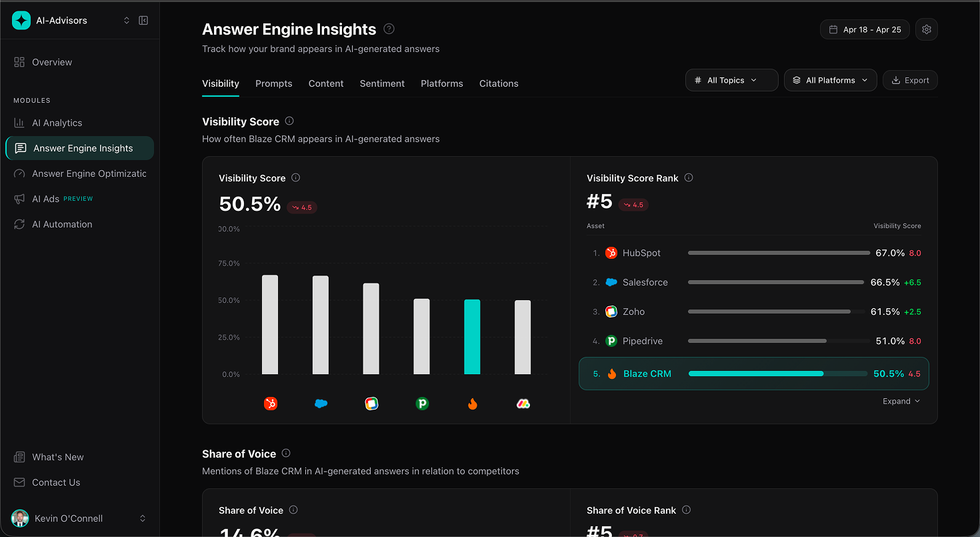Click Zoho logo under the chart
Viewport: 980px width, 537px height.
pyautogui.click(x=371, y=404)
